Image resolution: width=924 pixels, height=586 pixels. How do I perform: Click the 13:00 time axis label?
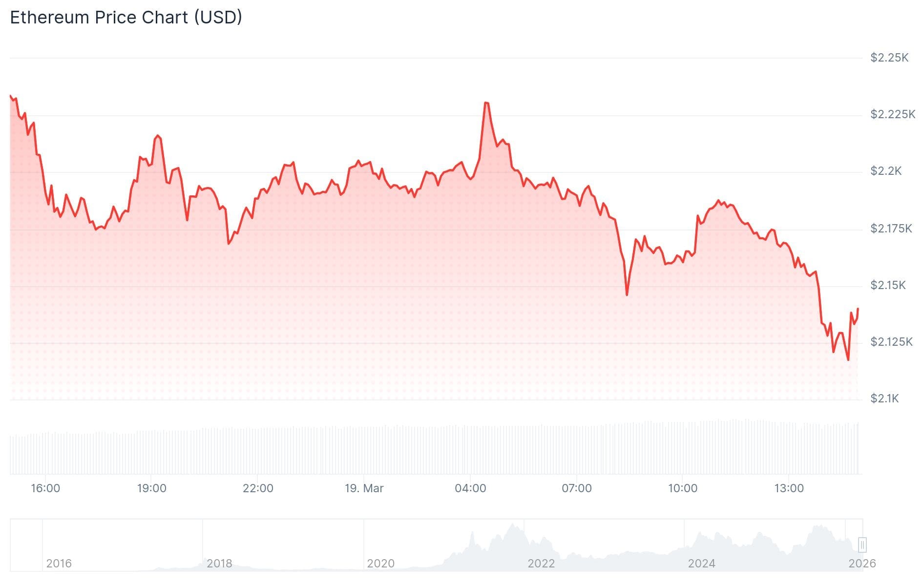789,488
